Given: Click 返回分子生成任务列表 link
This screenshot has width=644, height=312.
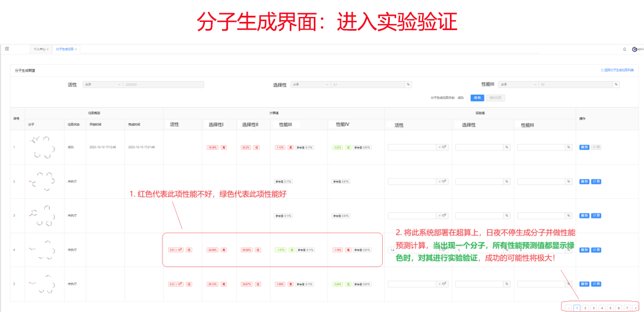Looking at the screenshot, I should coord(617,70).
